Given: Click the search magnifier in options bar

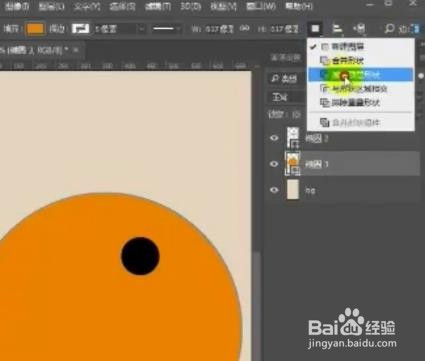Looking at the screenshot, I should click(389, 29).
